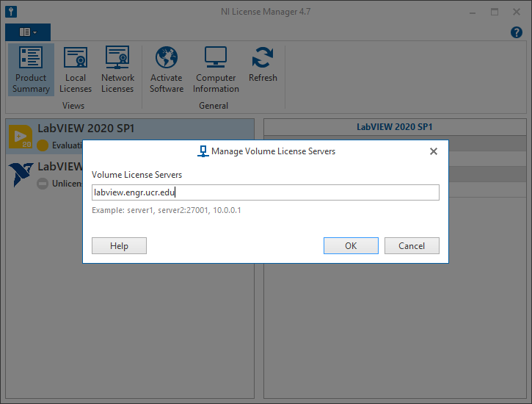The width and height of the screenshot is (532, 404).
Task: Select LabVIEW 2020 SP1 in product list
Action: 86,128
